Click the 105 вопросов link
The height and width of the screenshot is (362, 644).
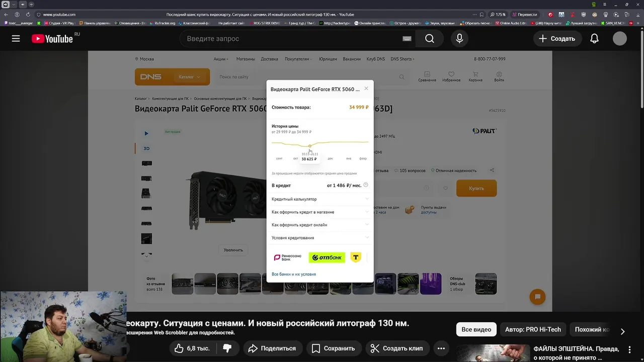[410, 170]
